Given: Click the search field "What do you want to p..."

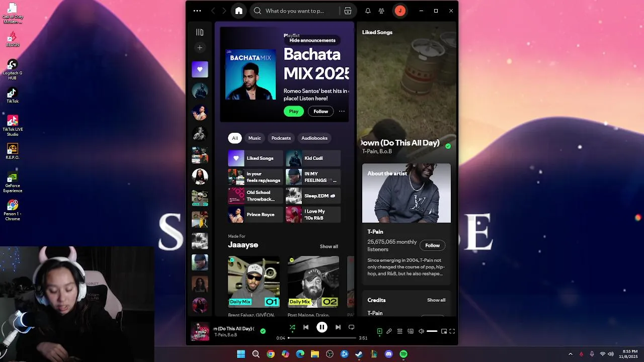Looking at the screenshot, I should click(x=294, y=11).
